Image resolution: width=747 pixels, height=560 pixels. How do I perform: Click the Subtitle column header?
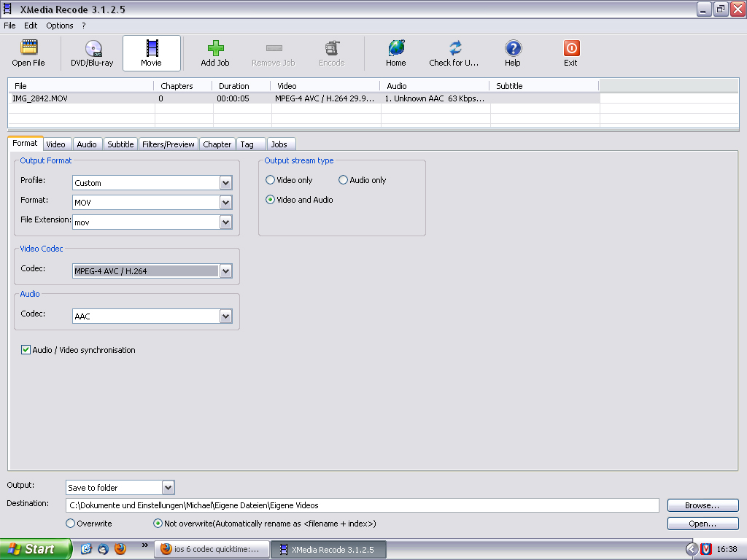[x=544, y=86]
